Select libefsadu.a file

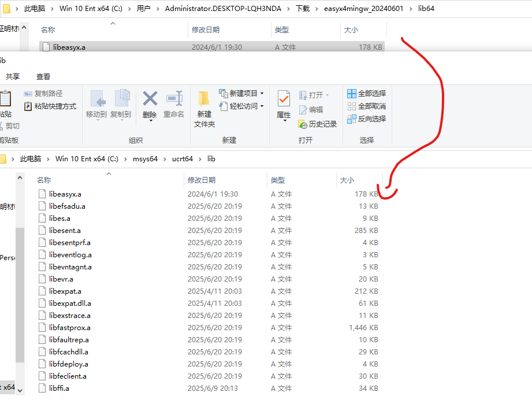pos(67,206)
